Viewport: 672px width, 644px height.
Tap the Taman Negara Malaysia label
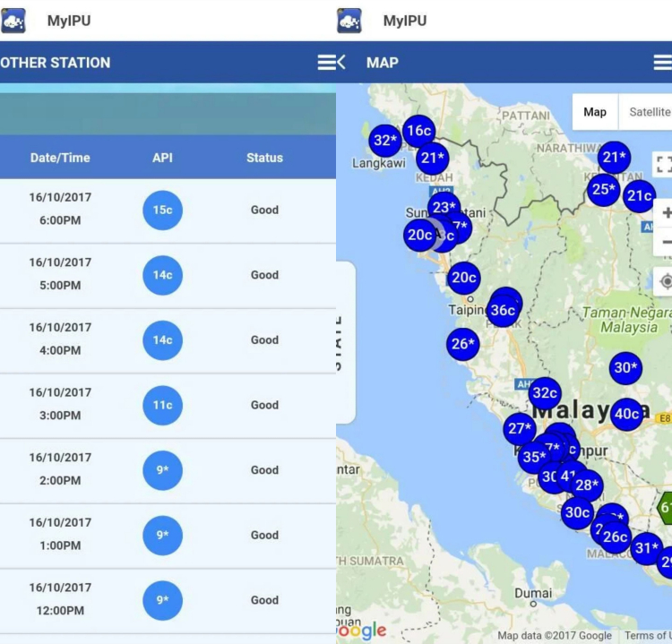point(628,320)
